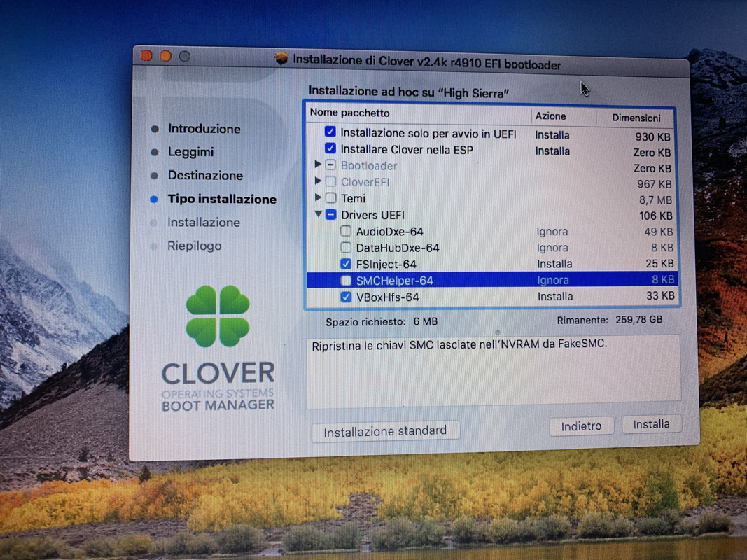Click the Ripristina le chiavi SMC description text
The image size is (747, 560).
click(x=459, y=344)
